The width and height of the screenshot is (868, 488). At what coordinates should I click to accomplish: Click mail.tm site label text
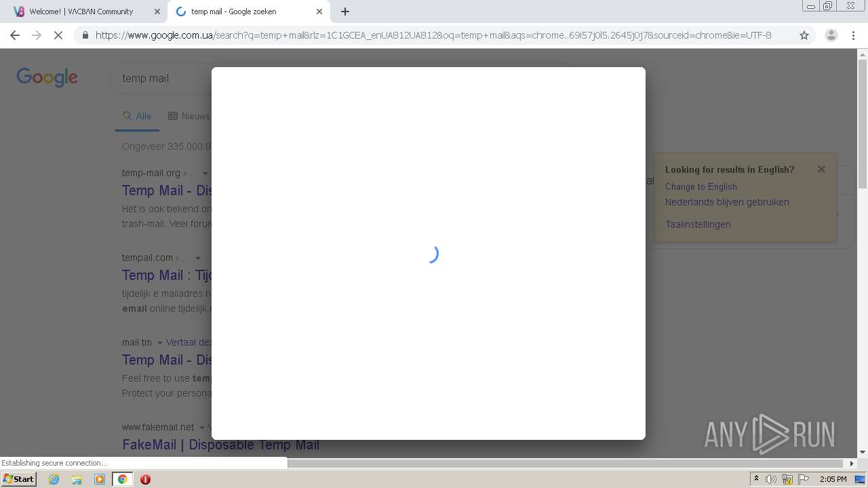coord(137,342)
